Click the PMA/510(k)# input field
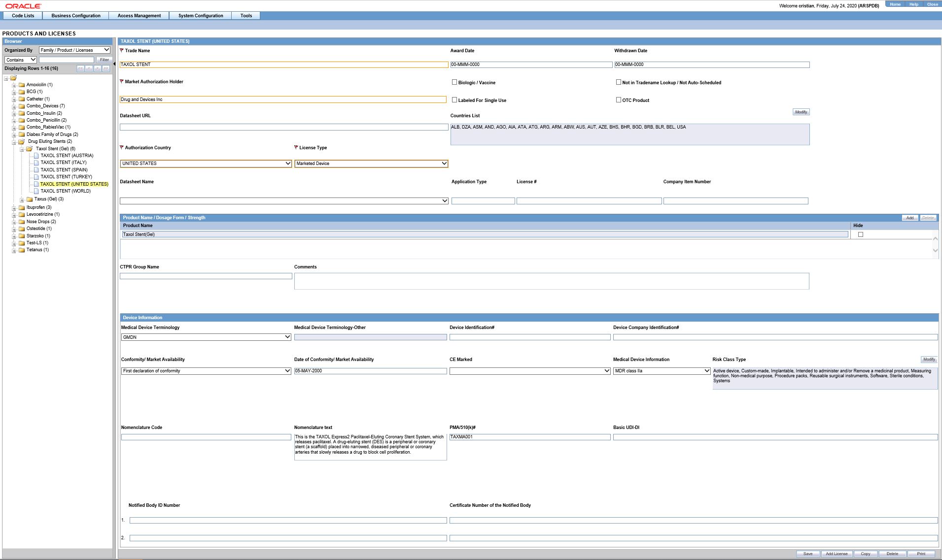Viewport: 942px width, 560px height. pos(530,437)
